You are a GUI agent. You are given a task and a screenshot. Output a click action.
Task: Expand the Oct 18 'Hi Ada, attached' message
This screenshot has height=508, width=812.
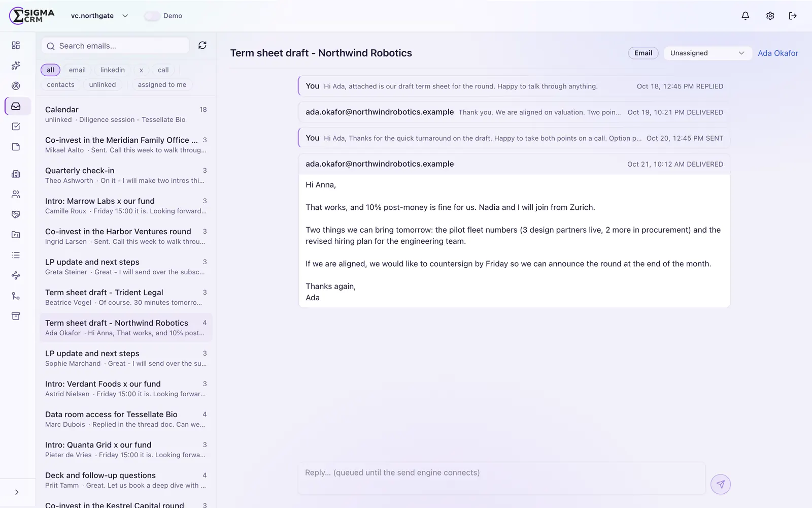click(x=514, y=86)
